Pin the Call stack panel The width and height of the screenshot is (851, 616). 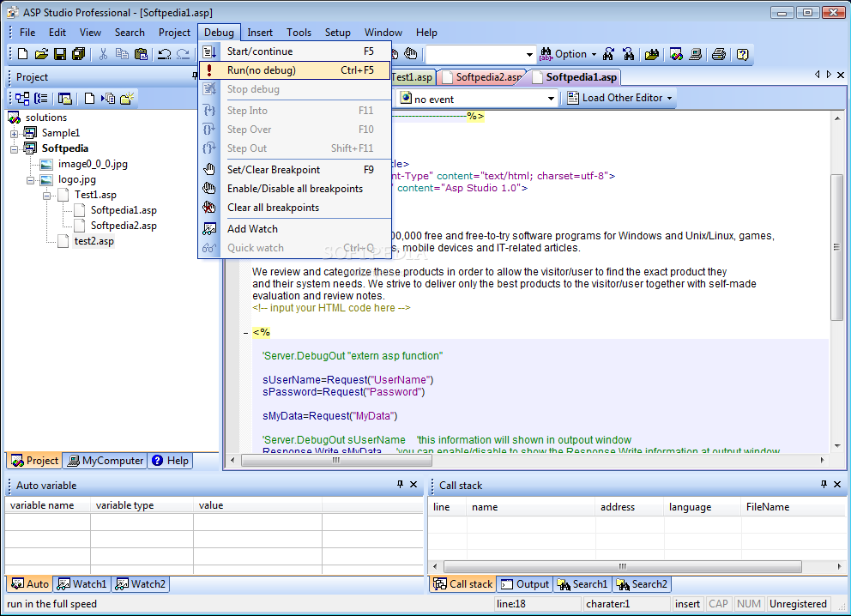tap(824, 484)
